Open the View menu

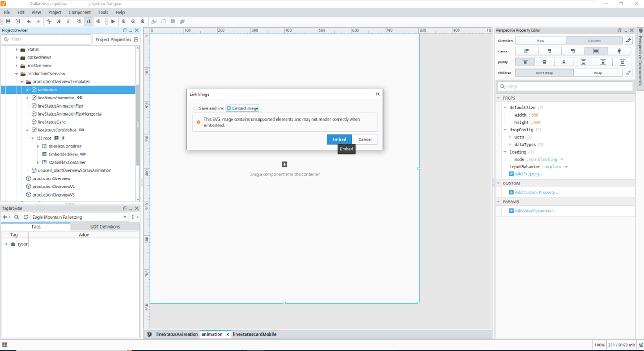36,12
